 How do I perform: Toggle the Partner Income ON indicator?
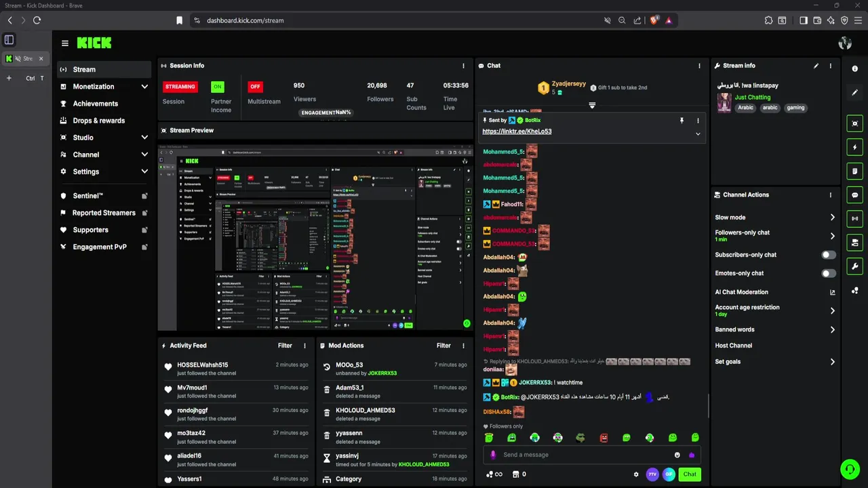(x=217, y=87)
